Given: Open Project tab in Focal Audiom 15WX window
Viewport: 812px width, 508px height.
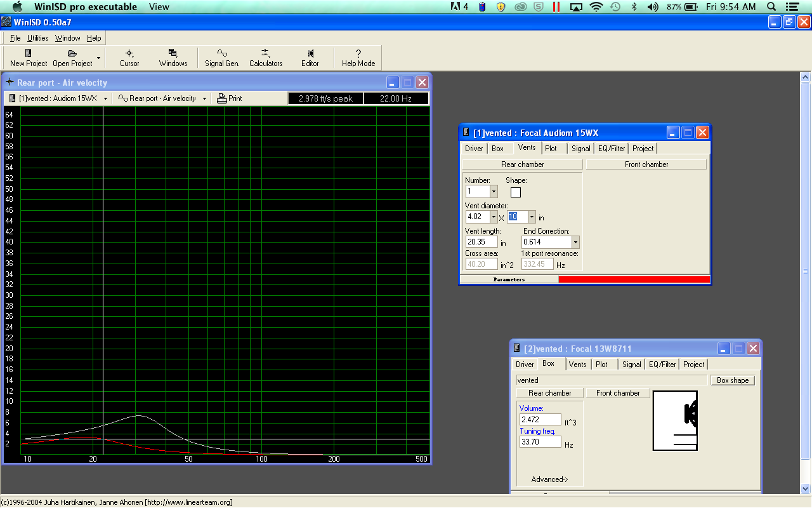Looking at the screenshot, I should tap(643, 148).
